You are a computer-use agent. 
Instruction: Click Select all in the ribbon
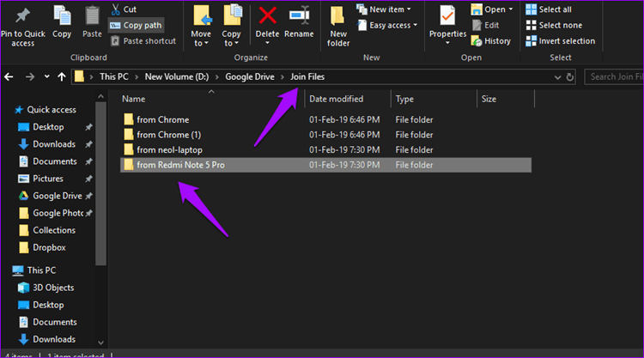click(x=549, y=9)
